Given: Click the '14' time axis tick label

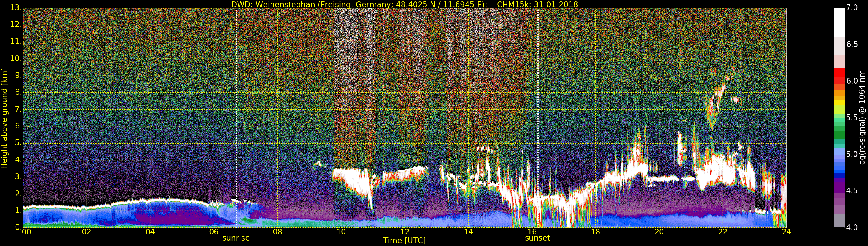Looking at the screenshot, I should (468, 232).
